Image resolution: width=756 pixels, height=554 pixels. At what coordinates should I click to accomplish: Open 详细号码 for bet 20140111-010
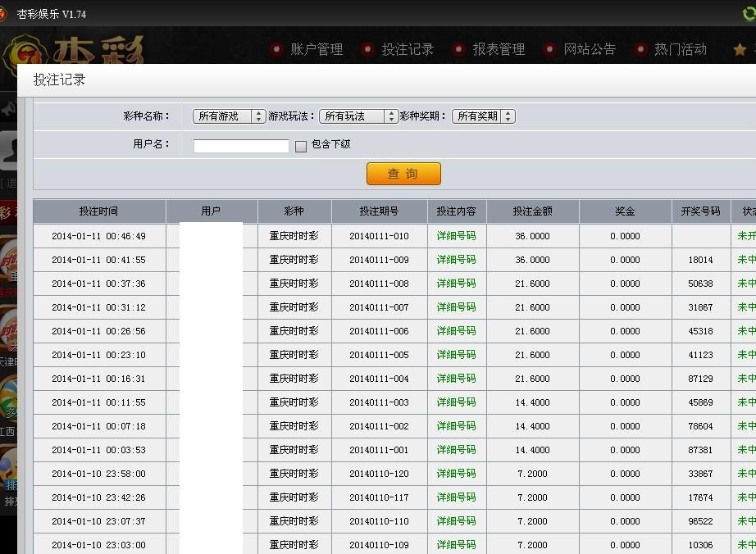[x=456, y=235]
